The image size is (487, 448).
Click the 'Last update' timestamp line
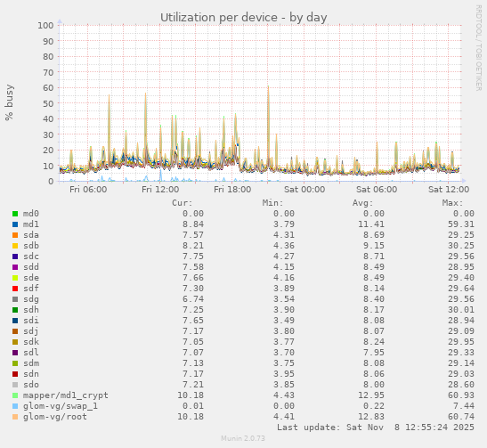click(376, 428)
